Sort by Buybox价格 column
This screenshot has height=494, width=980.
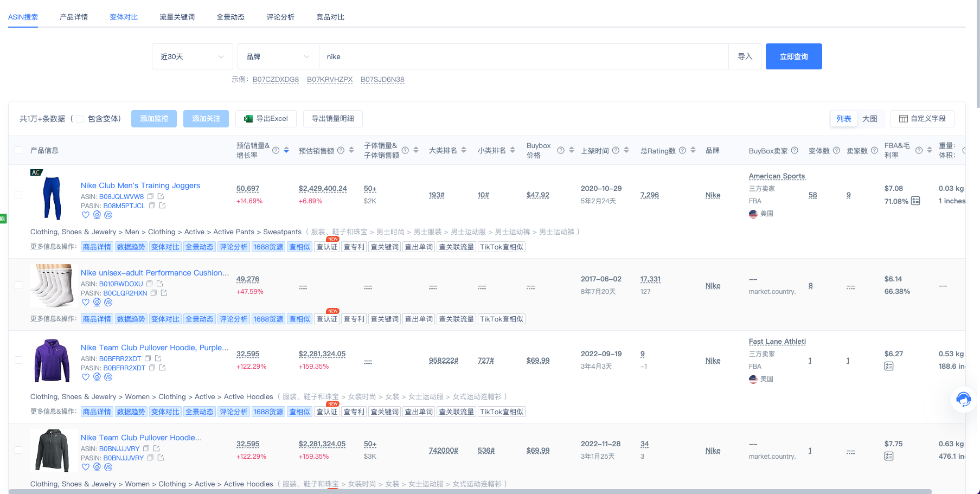[x=572, y=150]
